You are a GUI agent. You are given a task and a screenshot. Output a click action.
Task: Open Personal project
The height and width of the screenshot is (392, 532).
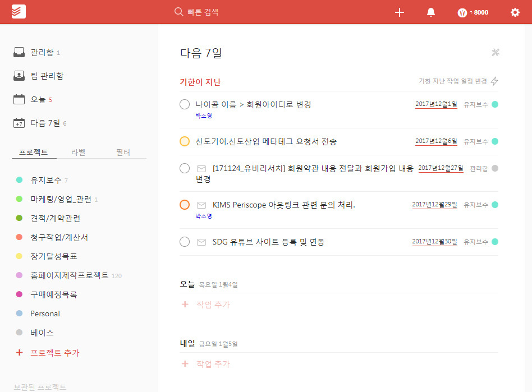point(45,313)
